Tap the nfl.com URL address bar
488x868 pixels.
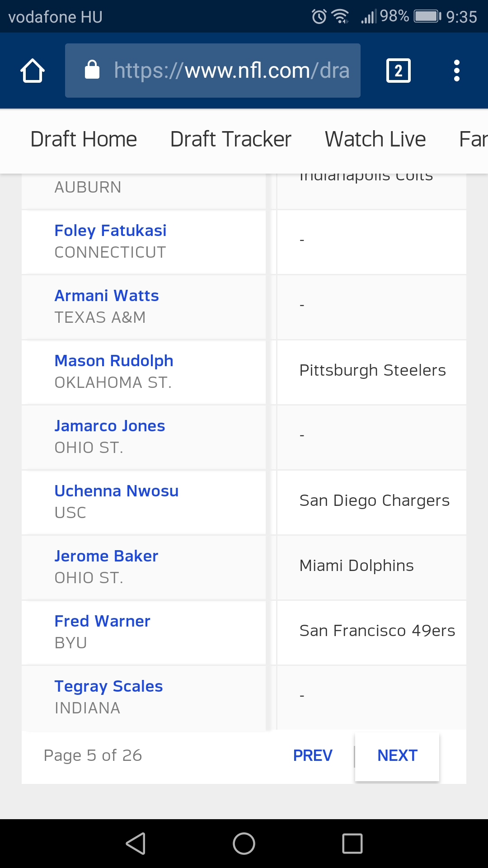(x=230, y=71)
